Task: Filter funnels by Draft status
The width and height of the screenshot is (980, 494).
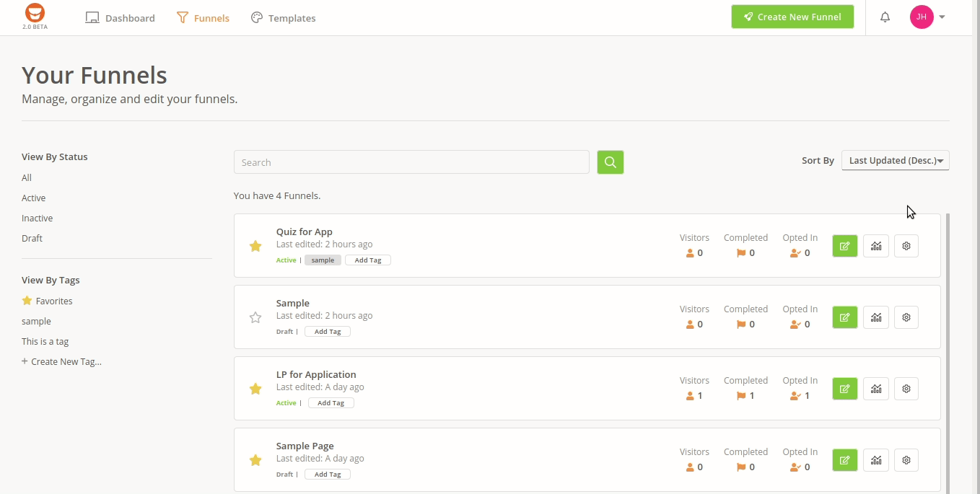Action: 32,238
